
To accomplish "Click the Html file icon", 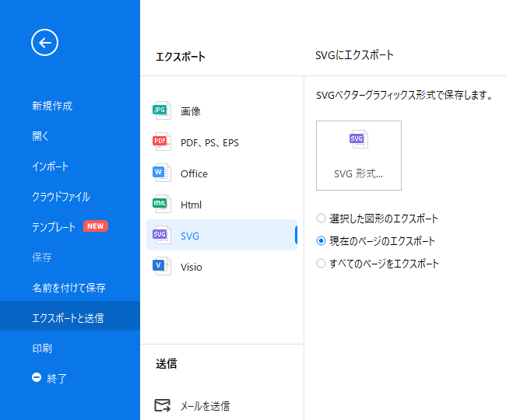I will [x=161, y=205].
